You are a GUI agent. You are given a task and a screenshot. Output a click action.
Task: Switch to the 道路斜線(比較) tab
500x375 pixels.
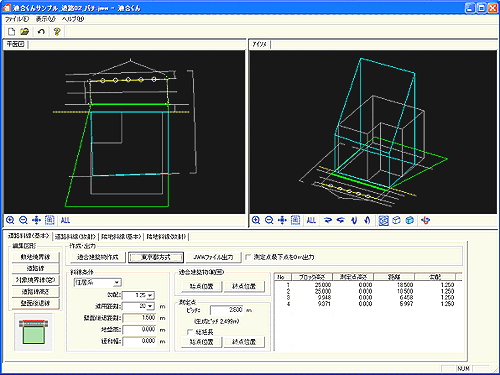[x=75, y=237]
